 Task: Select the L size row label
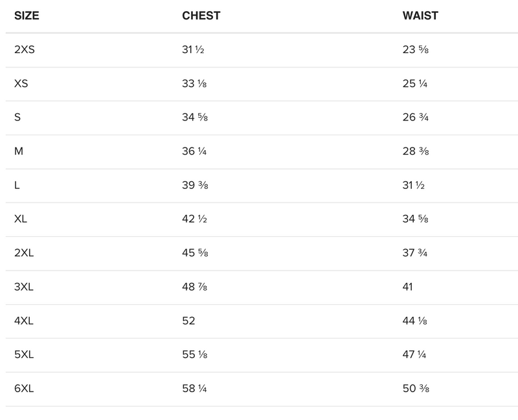(17, 185)
